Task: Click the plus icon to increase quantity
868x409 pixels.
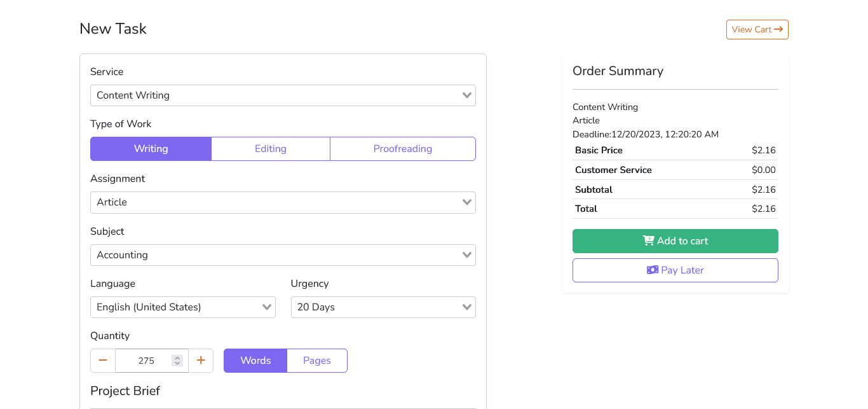Action: (x=201, y=361)
